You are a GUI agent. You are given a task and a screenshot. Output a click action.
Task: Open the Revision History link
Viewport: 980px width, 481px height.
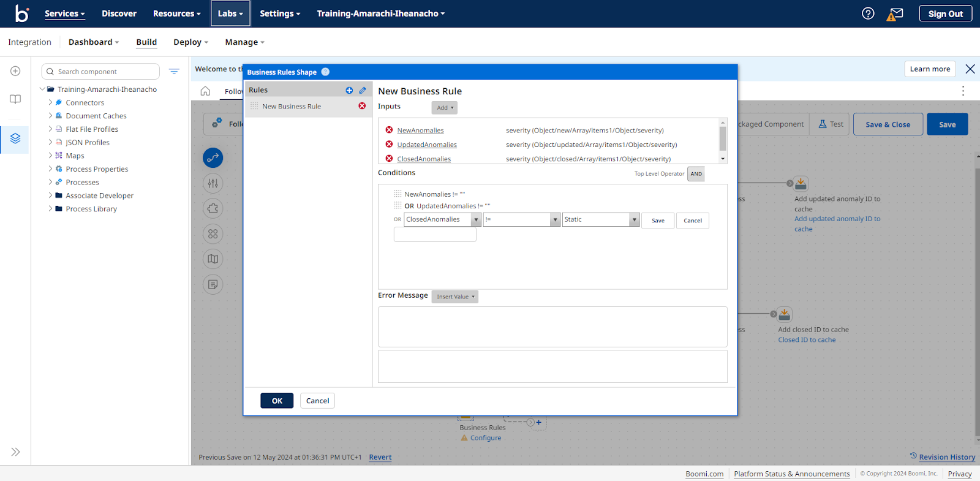coord(947,457)
